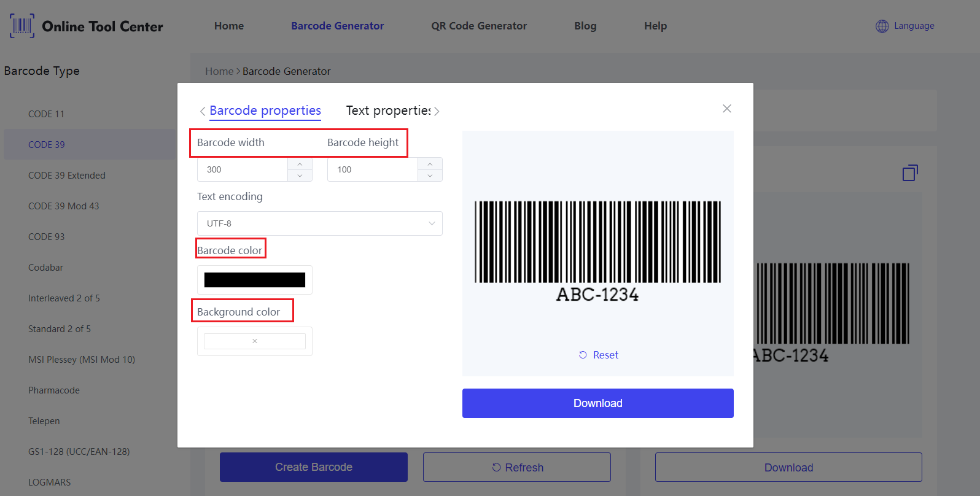The width and height of the screenshot is (980, 496).
Task: Open the QR Code Generator menu item
Action: [479, 26]
